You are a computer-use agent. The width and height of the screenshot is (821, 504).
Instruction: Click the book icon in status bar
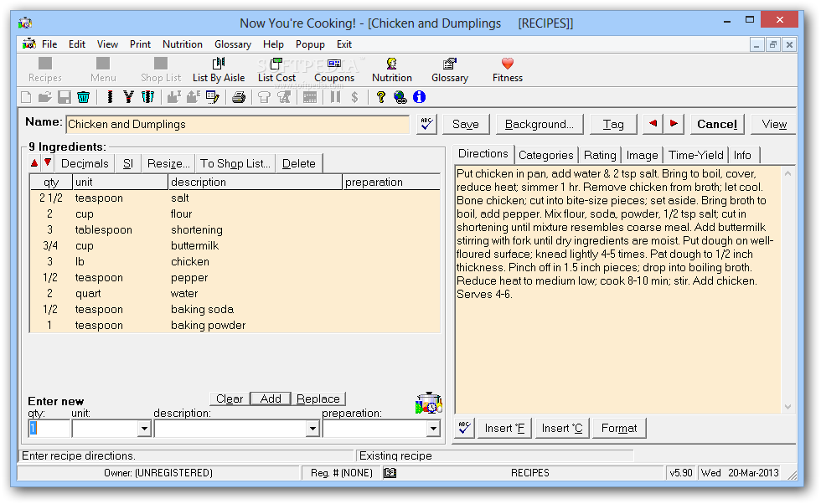[x=390, y=473]
